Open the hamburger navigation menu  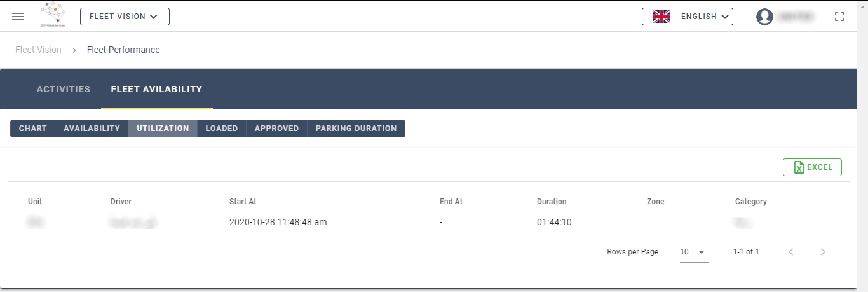(x=18, y=17)
